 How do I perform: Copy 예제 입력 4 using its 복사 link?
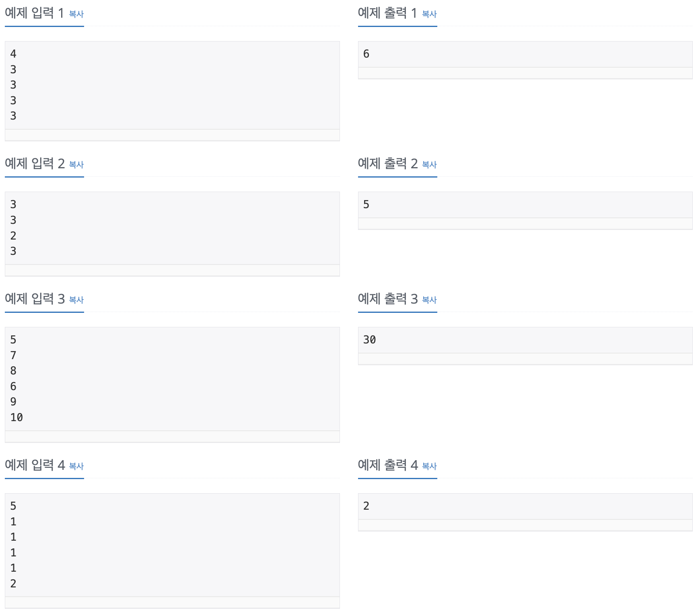pos(76,466)
